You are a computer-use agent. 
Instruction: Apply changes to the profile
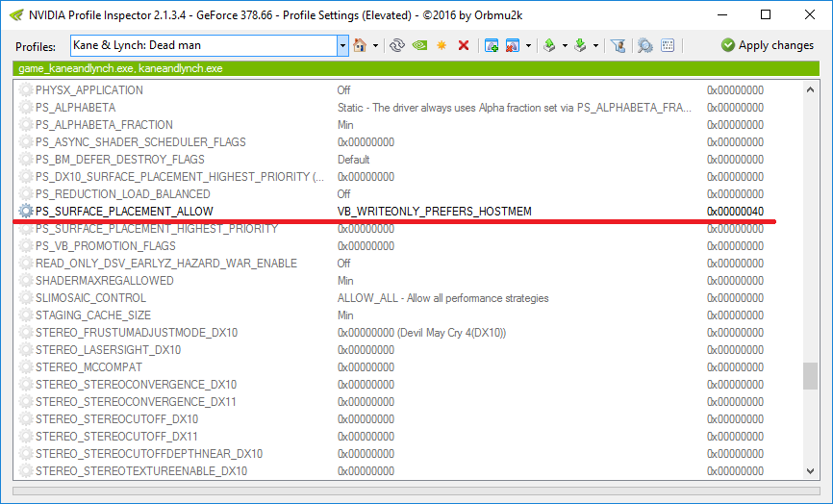(x=768, y=45)
